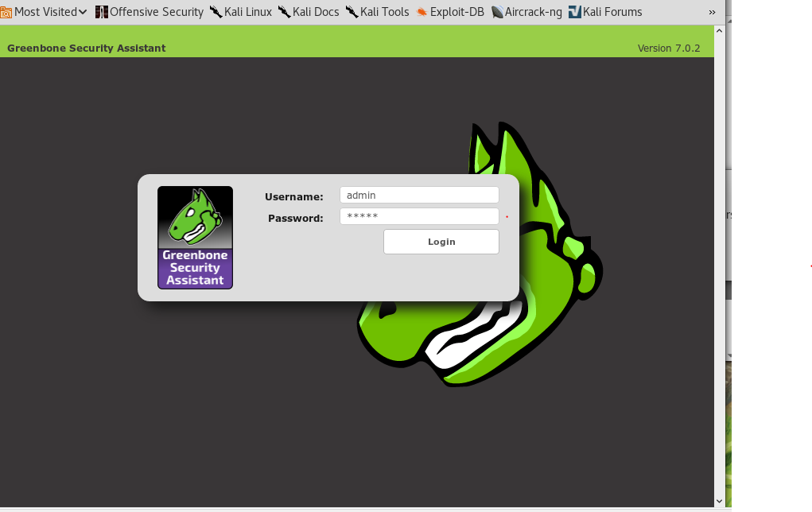Image resolution: width=812 pixels, height=512 pixels.
Task: Open the Kali Forums bookmark
Action: point(605,12)
